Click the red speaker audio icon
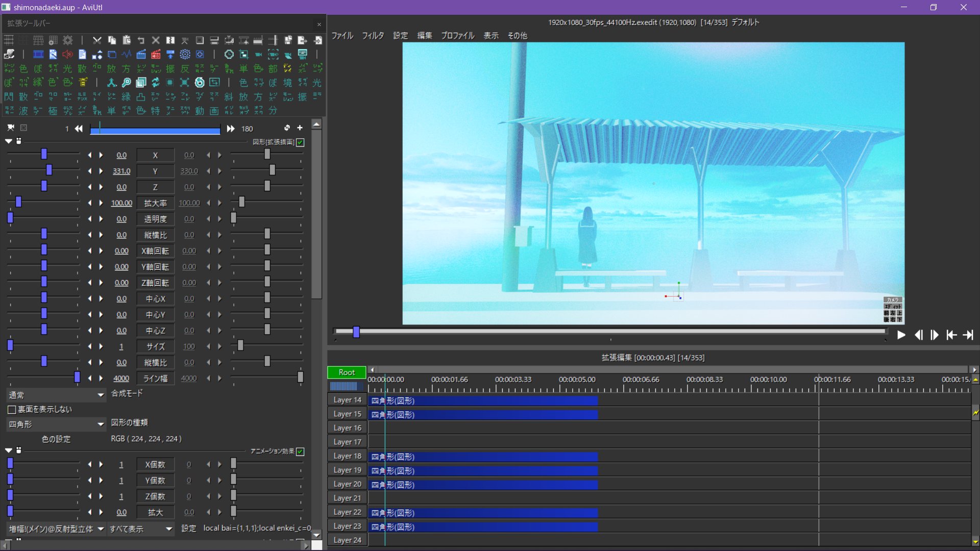This screenshot has height=551, width=980. (67, 54)
